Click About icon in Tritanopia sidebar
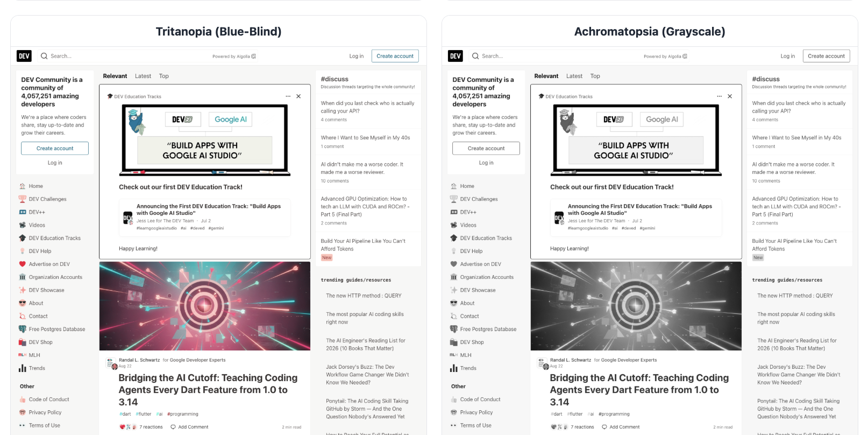This screenshot has height=435, width=868. tap(23, 303)
